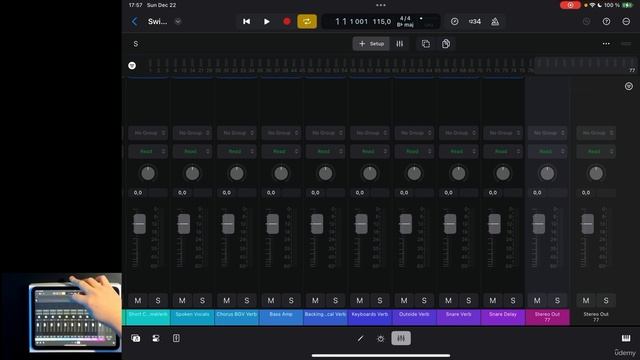Click the 0,0 pan value on Snare Verb
This screenshot has width=640, height=360.
click(x=449, y=193)
